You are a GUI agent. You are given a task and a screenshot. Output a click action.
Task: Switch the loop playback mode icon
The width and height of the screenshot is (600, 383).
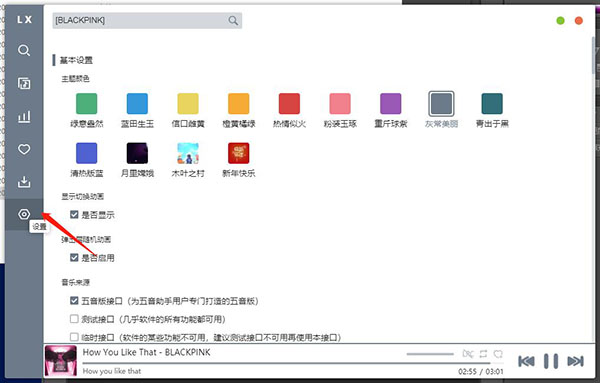[483, 354]
